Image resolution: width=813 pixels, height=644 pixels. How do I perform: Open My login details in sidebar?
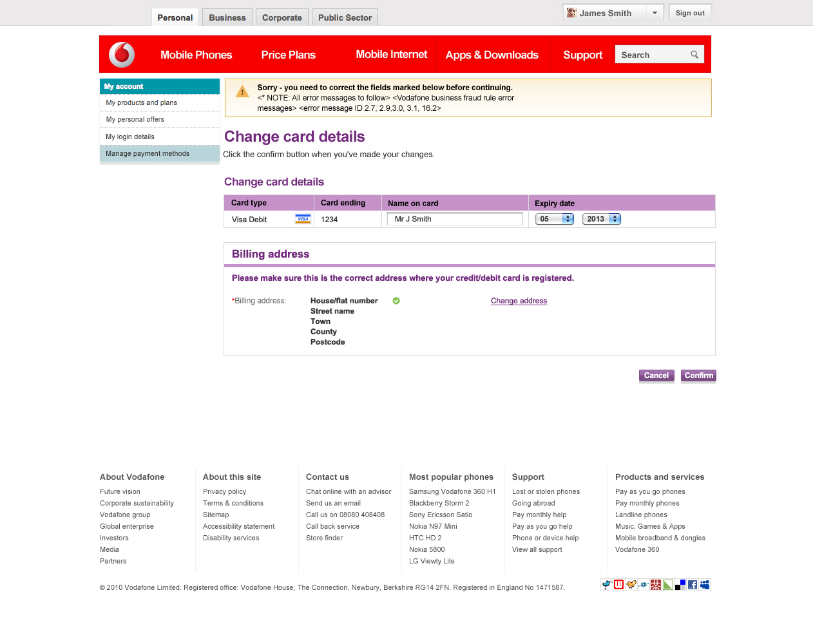coord(130,137)
